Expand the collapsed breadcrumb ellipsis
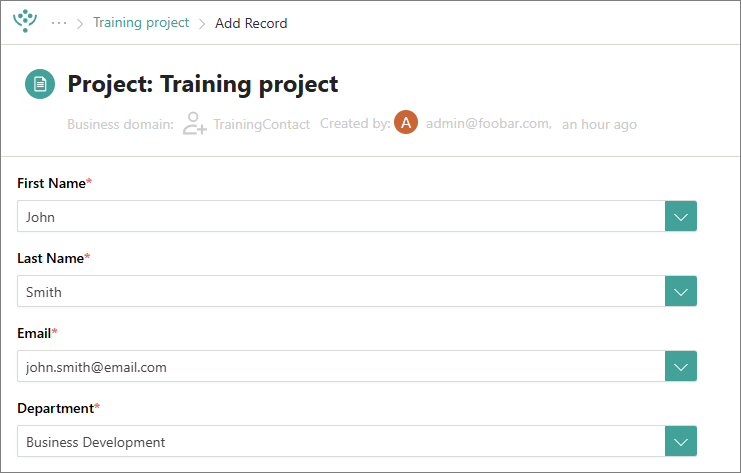This screenshot has width=741, height=473. 59,23
